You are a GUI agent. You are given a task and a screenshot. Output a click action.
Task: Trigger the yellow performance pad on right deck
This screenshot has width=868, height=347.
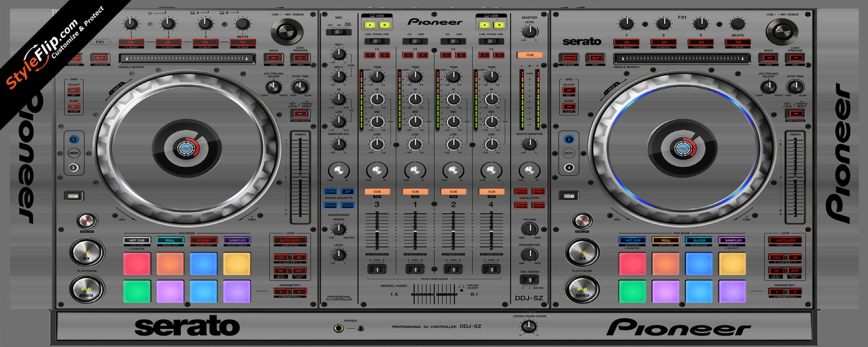tap(732, 264)
